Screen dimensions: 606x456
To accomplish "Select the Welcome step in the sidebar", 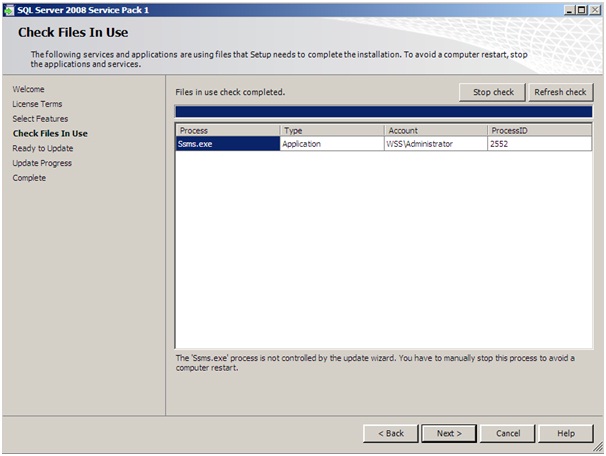I will 28,89.
